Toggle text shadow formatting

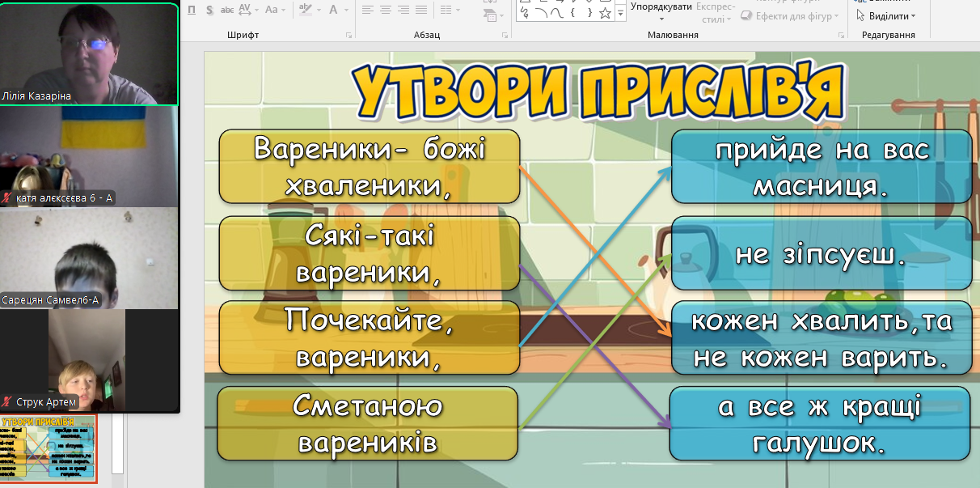pyautogui.click(x=209, y=10)
